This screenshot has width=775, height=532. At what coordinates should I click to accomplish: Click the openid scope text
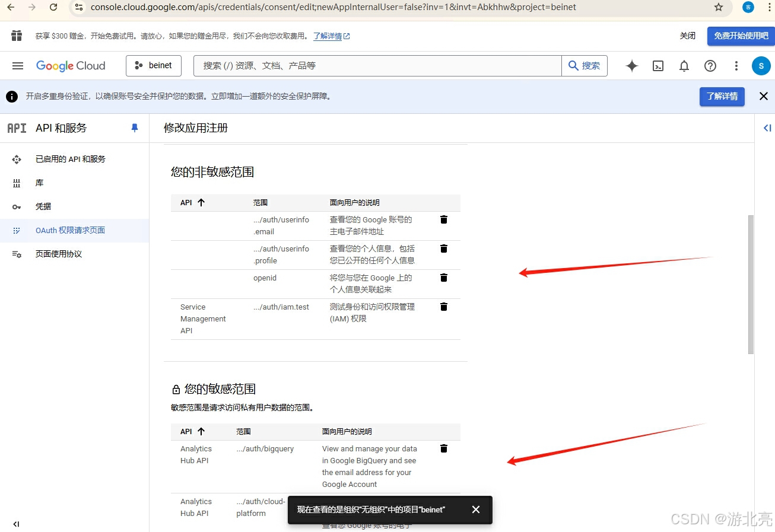265,278
